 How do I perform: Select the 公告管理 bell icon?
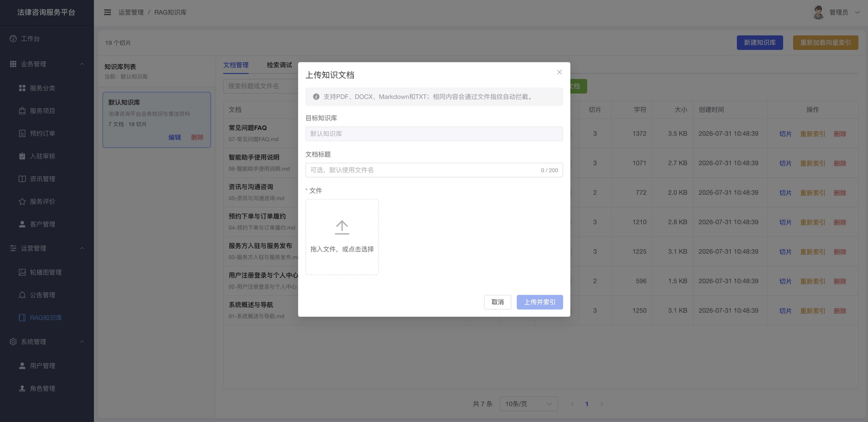[22, 295]
